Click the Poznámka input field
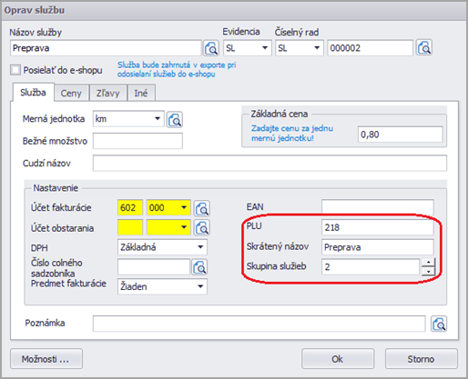 [259, 323]
